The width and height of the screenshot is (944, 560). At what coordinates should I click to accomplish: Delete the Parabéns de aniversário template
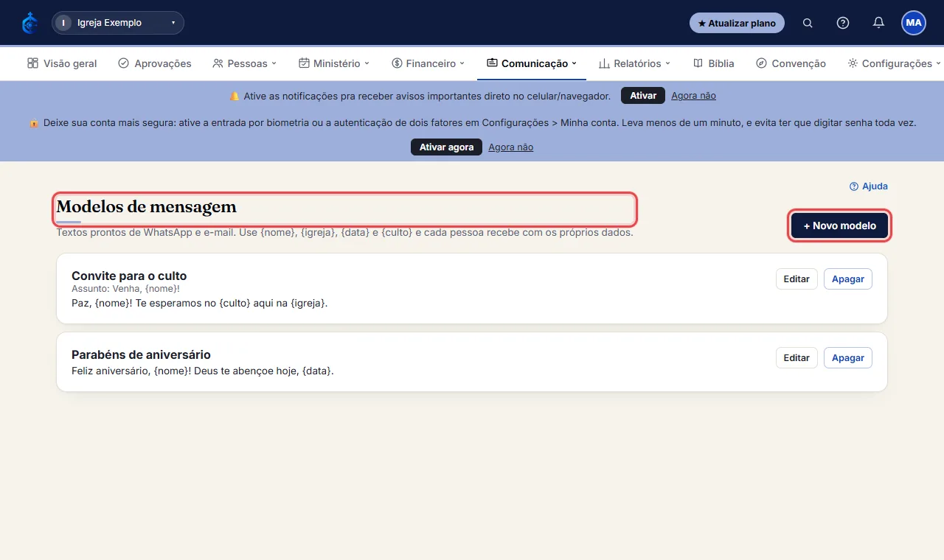(x=848, y=358)
